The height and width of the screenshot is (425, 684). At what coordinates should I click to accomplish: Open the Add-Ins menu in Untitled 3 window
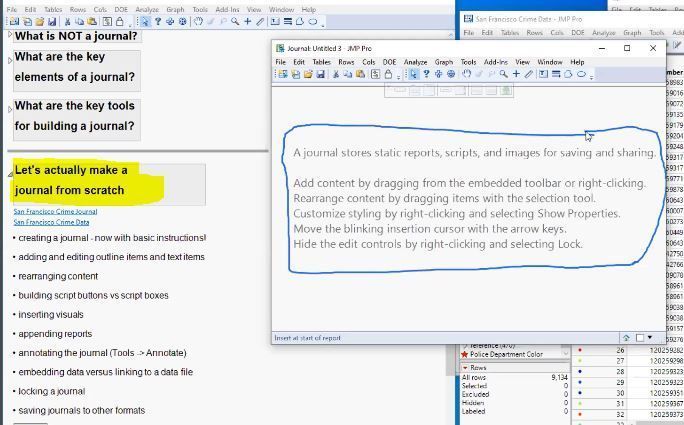point(496,62)
